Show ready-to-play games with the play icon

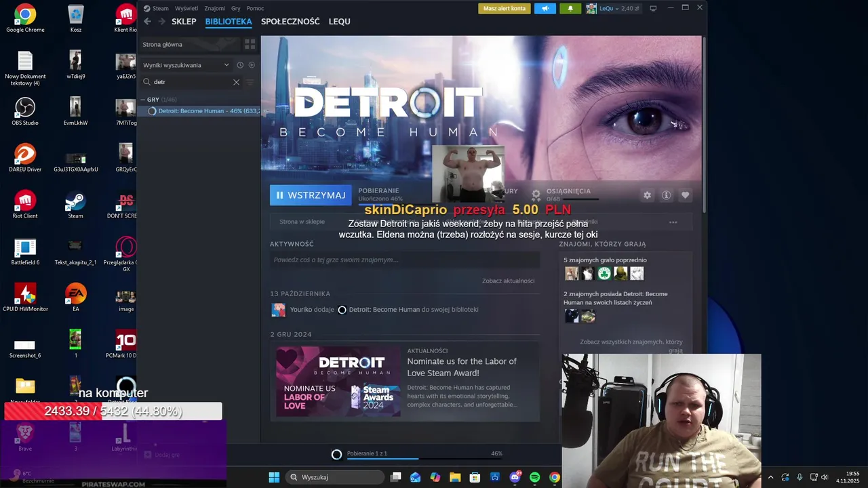tap(252, 65)
